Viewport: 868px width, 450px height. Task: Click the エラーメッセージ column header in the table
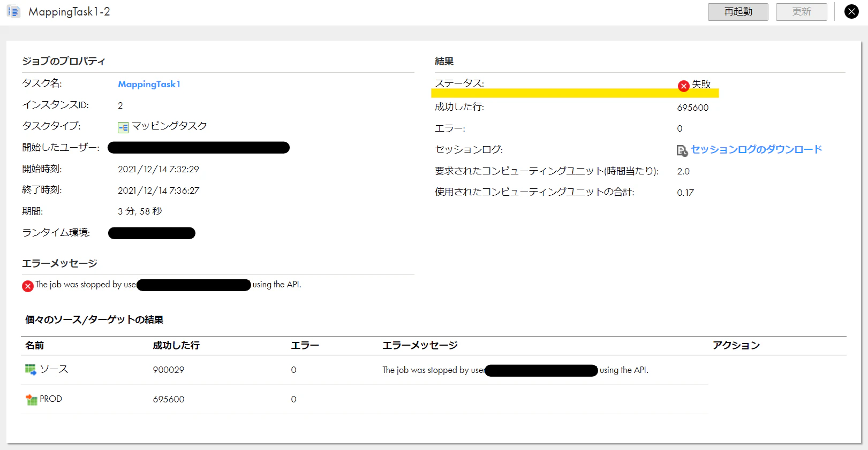point(420,346)
